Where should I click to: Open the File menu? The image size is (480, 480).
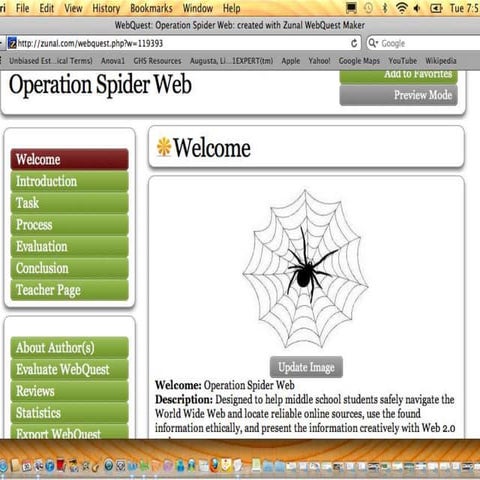pyautogui.click(x=22, y=8)
